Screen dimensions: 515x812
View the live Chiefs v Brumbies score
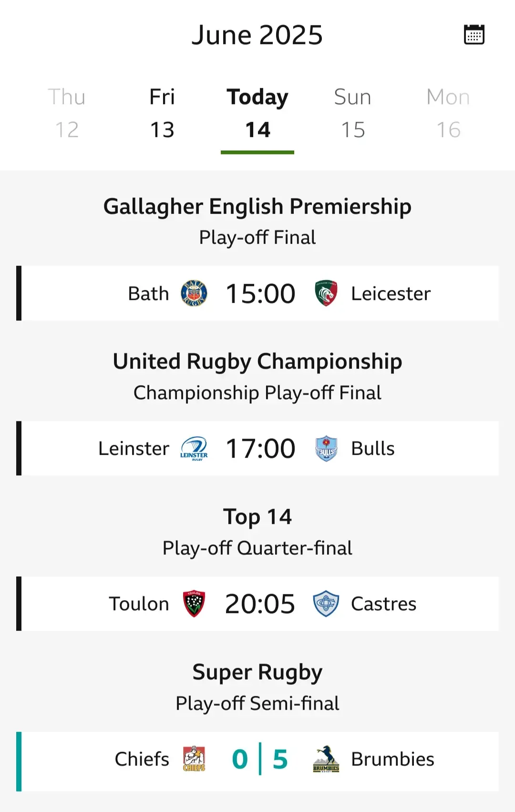[x=260, y=759]
